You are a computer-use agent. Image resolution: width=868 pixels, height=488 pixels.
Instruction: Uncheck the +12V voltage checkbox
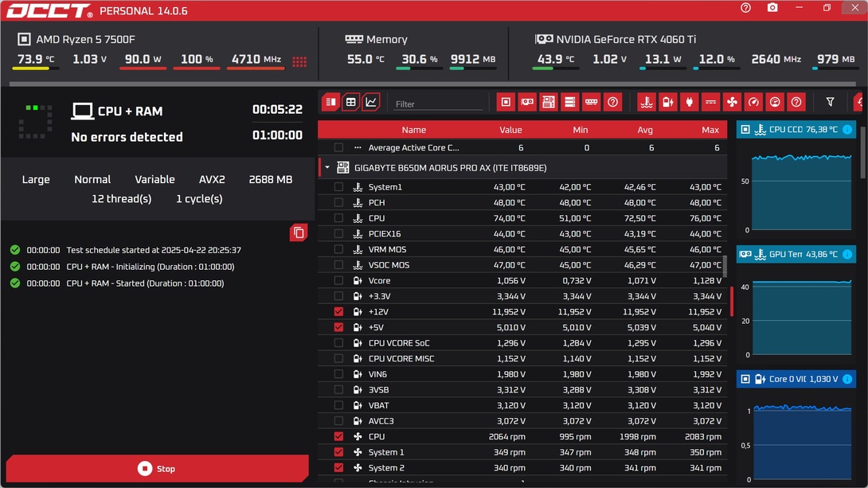(x=338, y=311)
